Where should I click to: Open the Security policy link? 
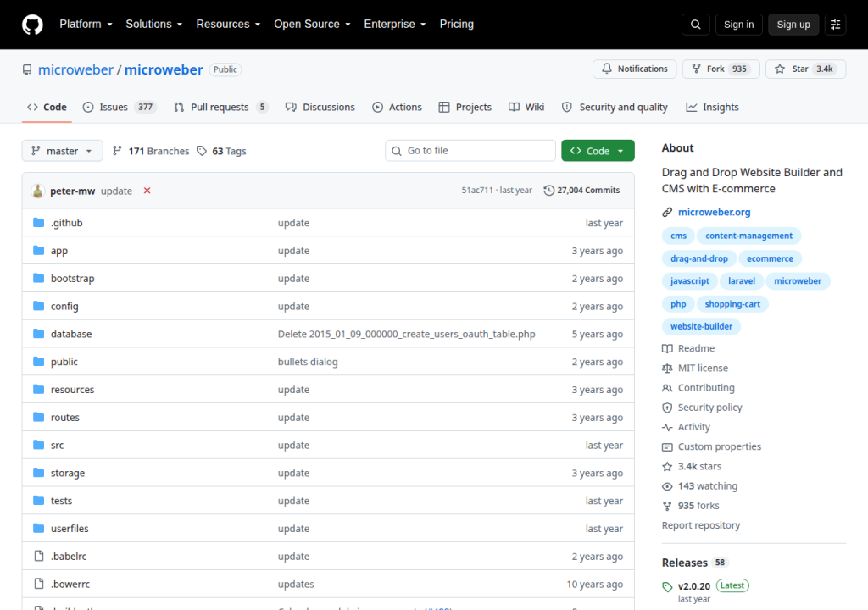(702, 408)
